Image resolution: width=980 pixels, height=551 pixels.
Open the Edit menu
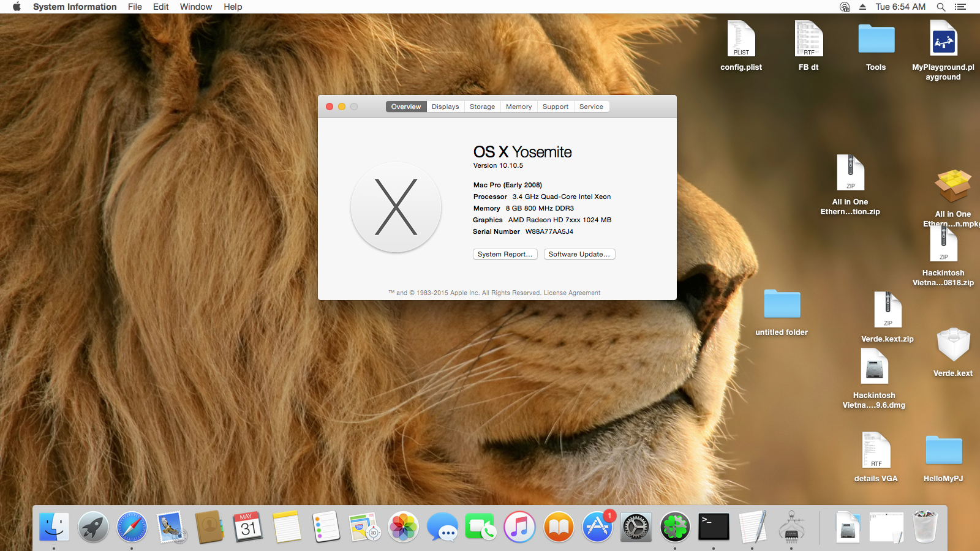click(x=160, y=7)
